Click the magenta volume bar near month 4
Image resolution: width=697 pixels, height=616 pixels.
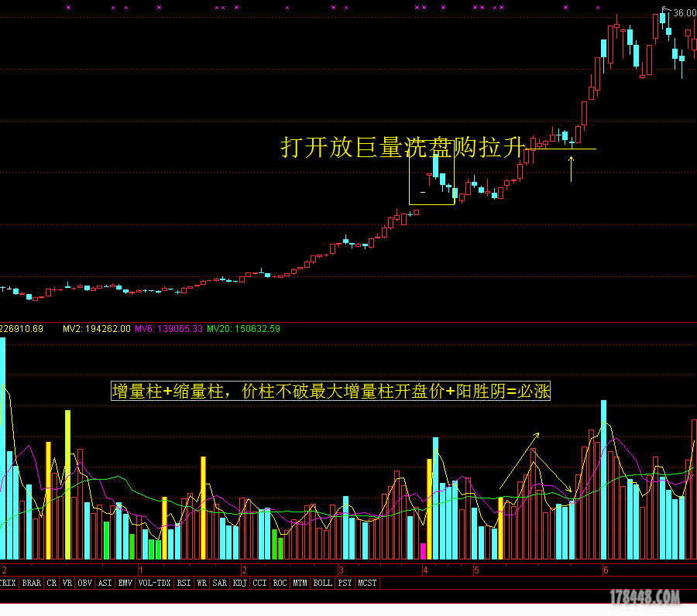(x=423, y=550)
